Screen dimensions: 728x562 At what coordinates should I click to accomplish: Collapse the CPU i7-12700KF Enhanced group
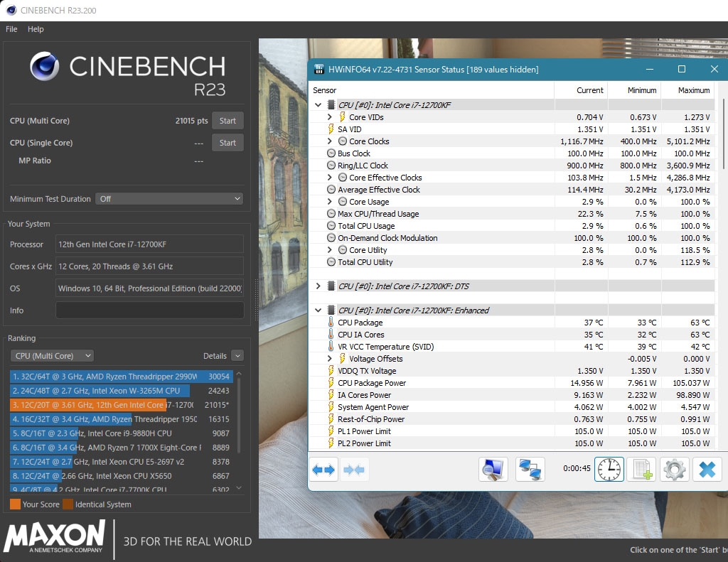[x=318, y=310]
